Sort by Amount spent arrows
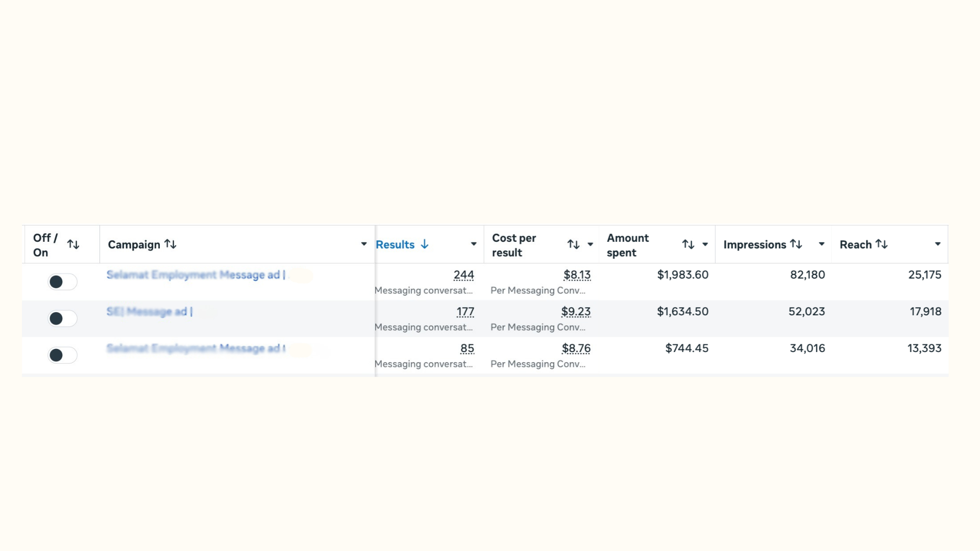This screenshot has height=551, width=980. [x=689, y=244]
